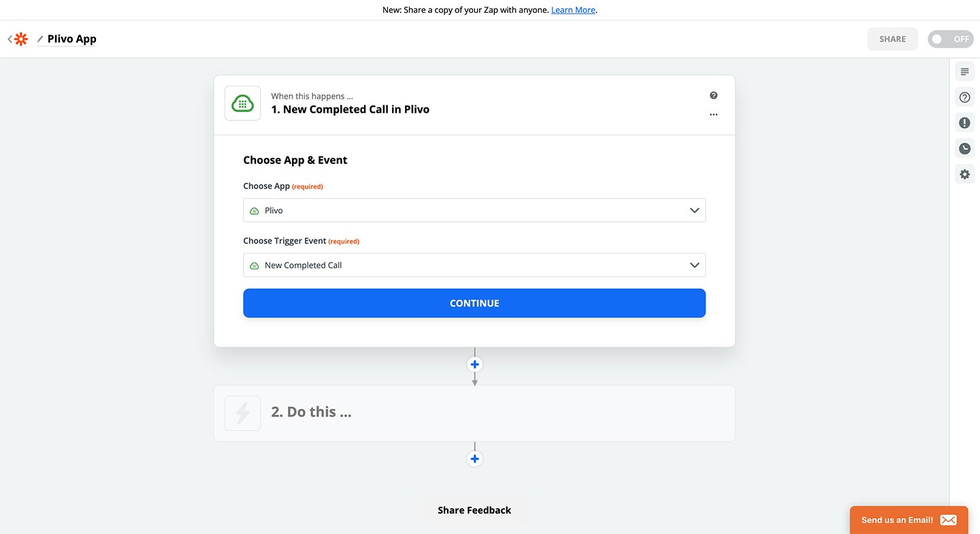
Task: Click the pencil icon to rename Zap
Action: point(40,39)
